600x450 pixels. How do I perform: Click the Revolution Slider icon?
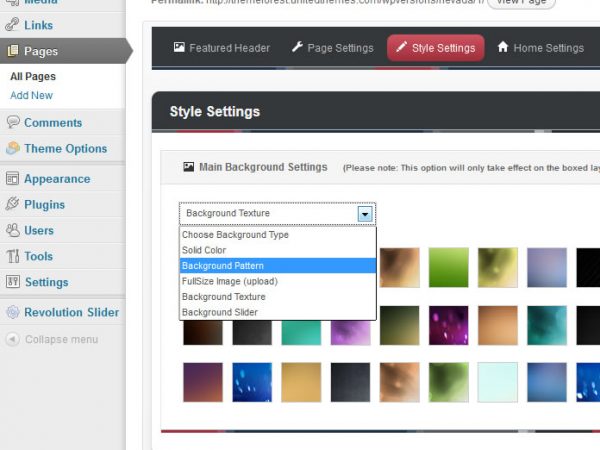(x=13, y=312)
